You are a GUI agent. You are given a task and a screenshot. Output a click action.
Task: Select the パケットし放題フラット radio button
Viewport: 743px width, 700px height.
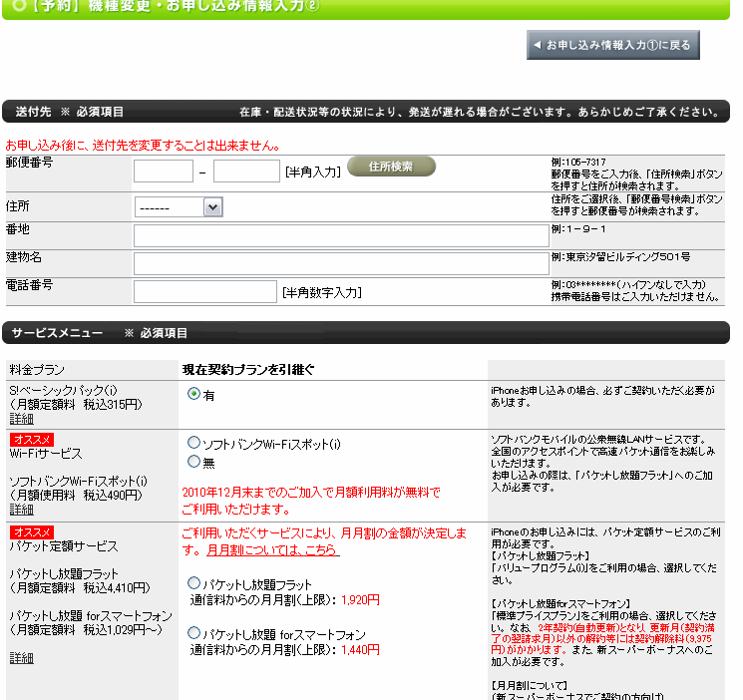click(x=193, y=583)
